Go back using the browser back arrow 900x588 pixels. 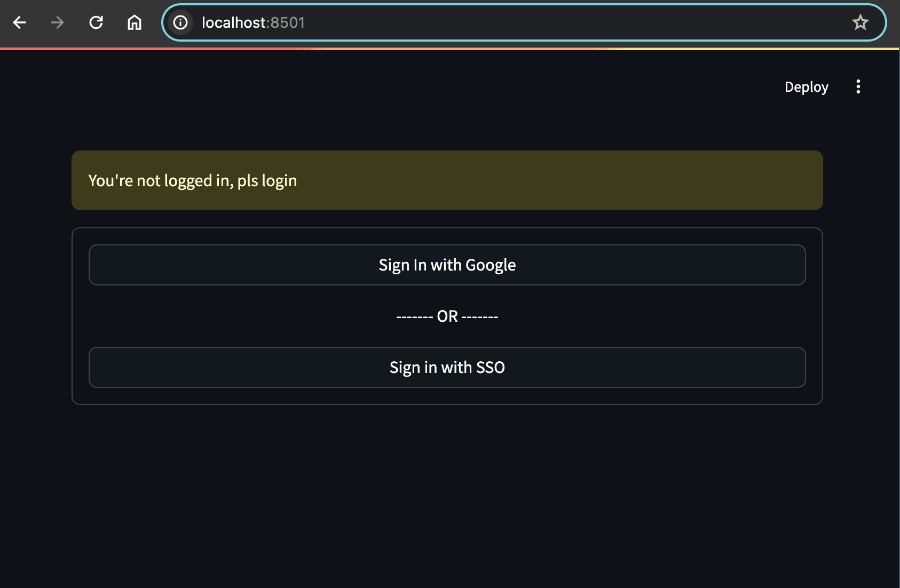tap(20, 22)
